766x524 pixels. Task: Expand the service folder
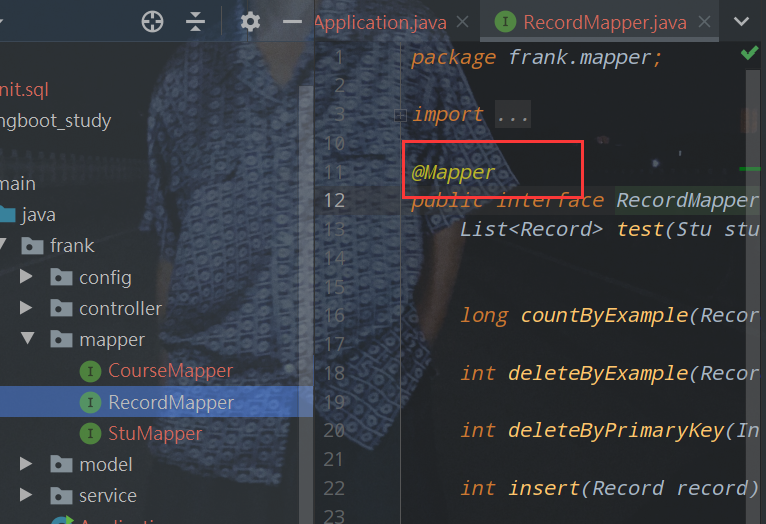26,495
